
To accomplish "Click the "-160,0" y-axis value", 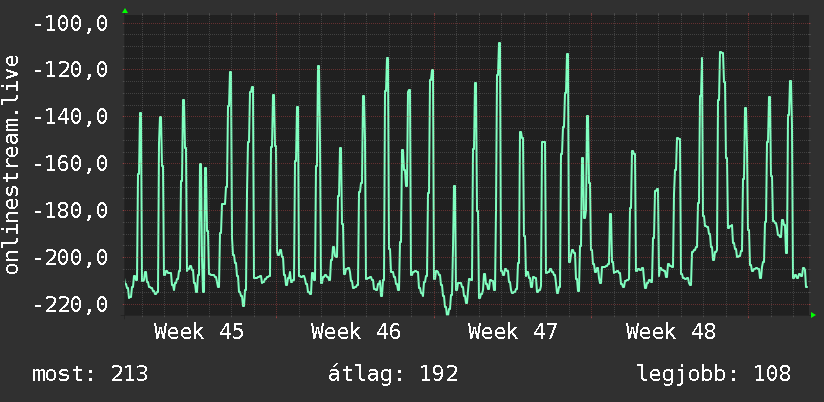I will 70,164.
